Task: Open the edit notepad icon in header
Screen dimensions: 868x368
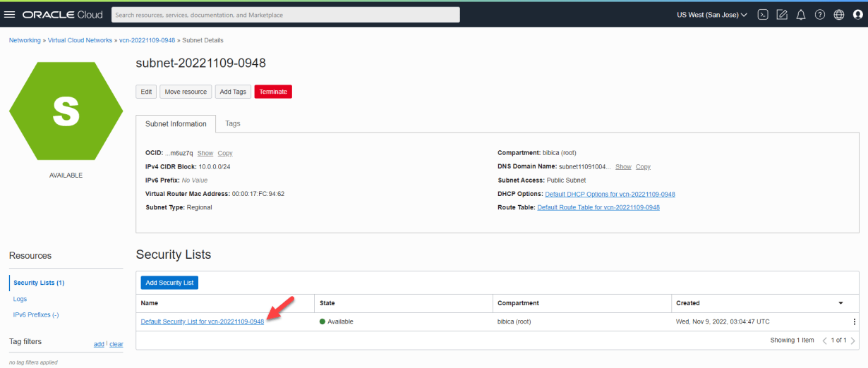Action: (x=782, y=15)
